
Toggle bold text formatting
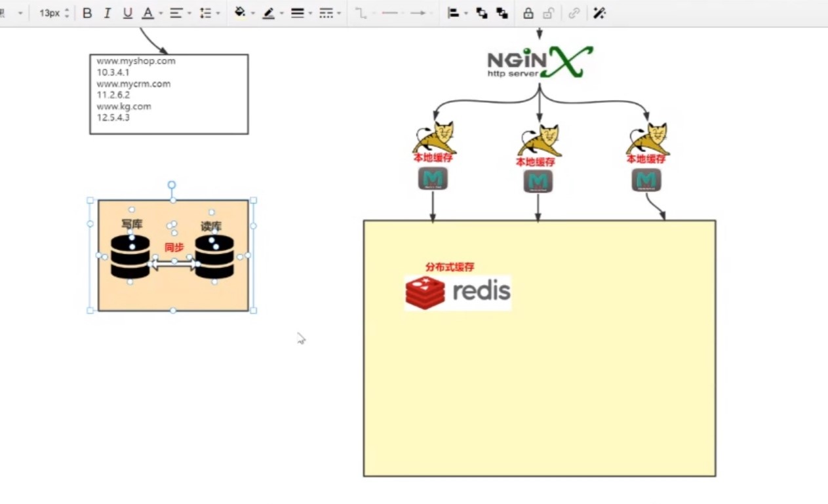tap(87, 13)
